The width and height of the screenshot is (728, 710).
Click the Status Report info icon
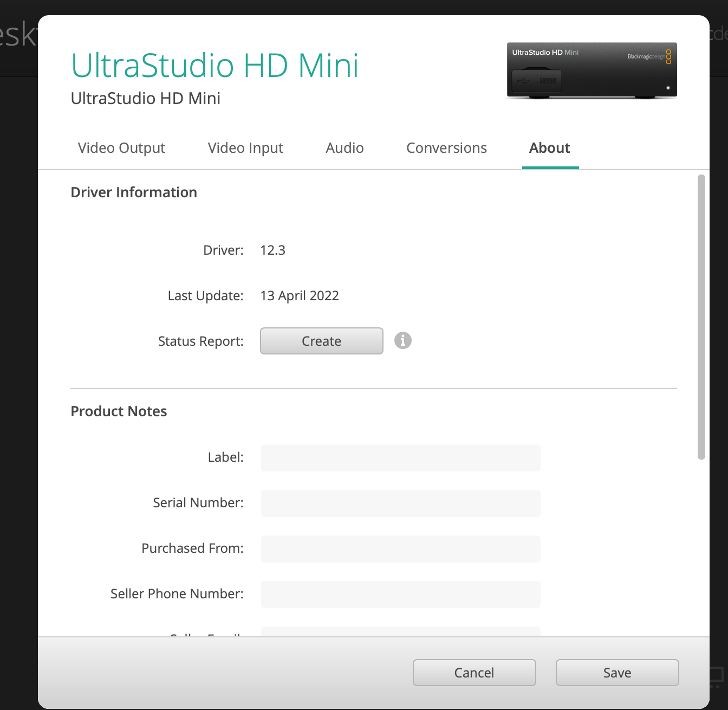click(x=402, y=340)
